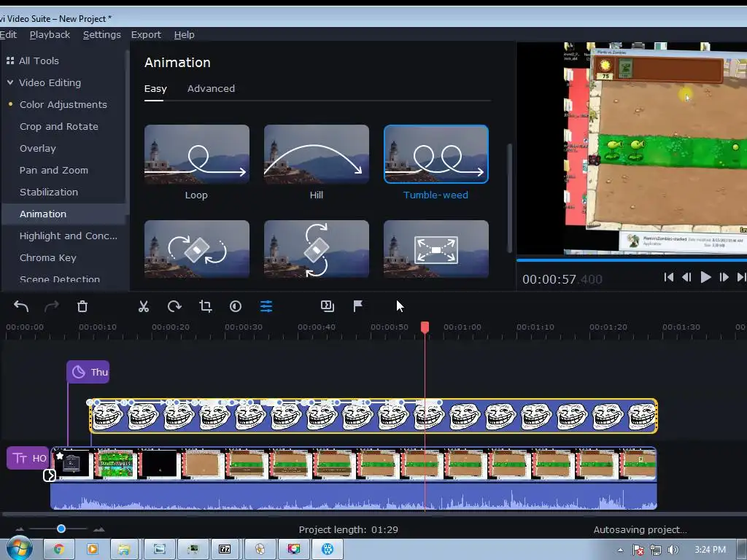Click the zoom out timeline icon
747x560 pixels.
(x=20, y=529)
